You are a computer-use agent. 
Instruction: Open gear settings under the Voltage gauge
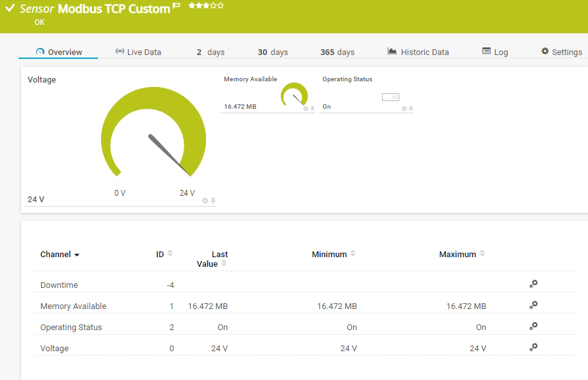pos(204,200)
